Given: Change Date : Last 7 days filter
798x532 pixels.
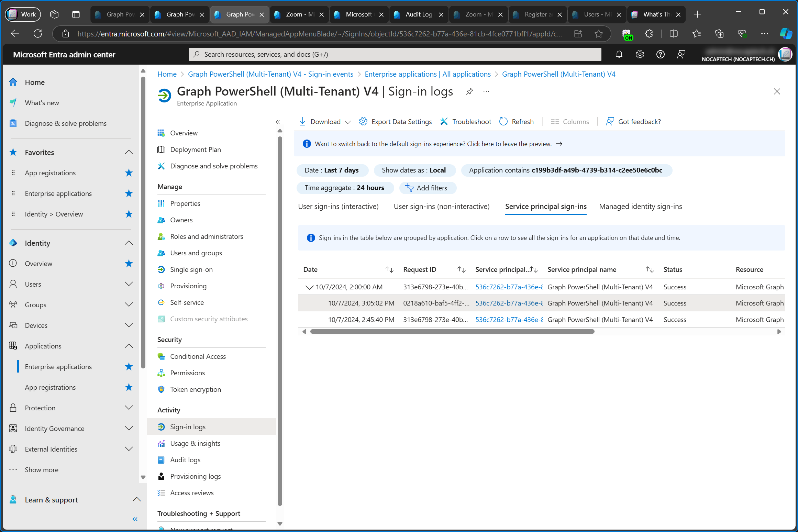Looking at the screenshot, I should tap(332, 170).
